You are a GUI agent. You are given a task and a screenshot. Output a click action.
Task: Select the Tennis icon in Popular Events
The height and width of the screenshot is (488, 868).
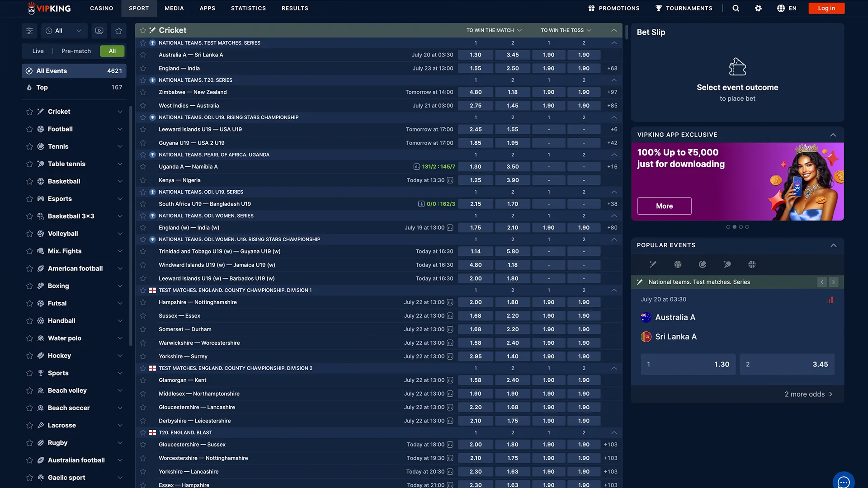[703, 264]
